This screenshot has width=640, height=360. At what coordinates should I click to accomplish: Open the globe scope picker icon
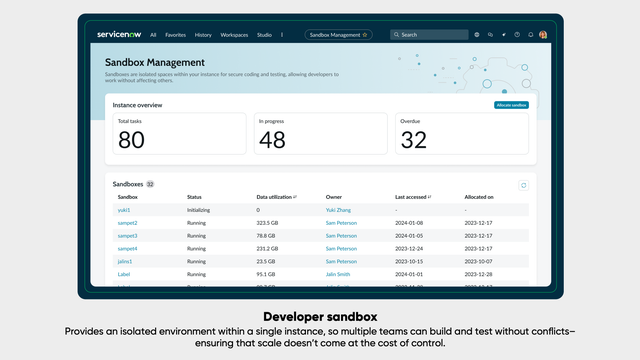[x=477, y=35]
